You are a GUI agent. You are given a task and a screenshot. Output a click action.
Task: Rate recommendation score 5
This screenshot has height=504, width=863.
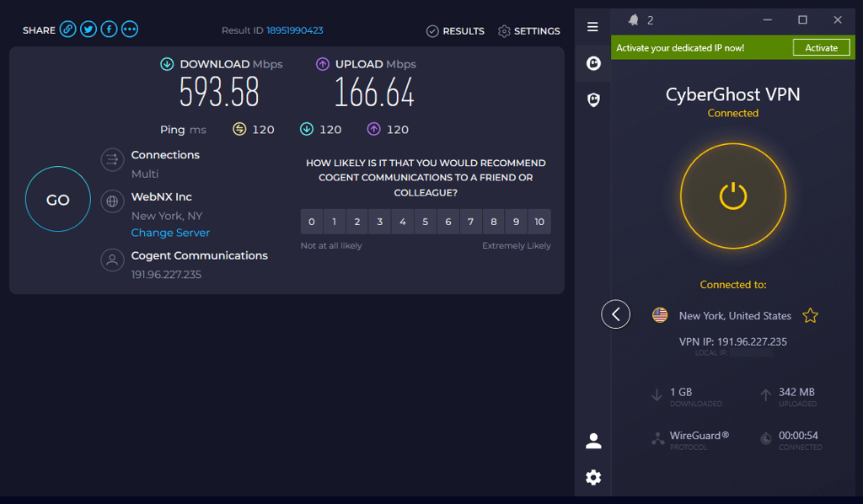click(x=426, y=222)
